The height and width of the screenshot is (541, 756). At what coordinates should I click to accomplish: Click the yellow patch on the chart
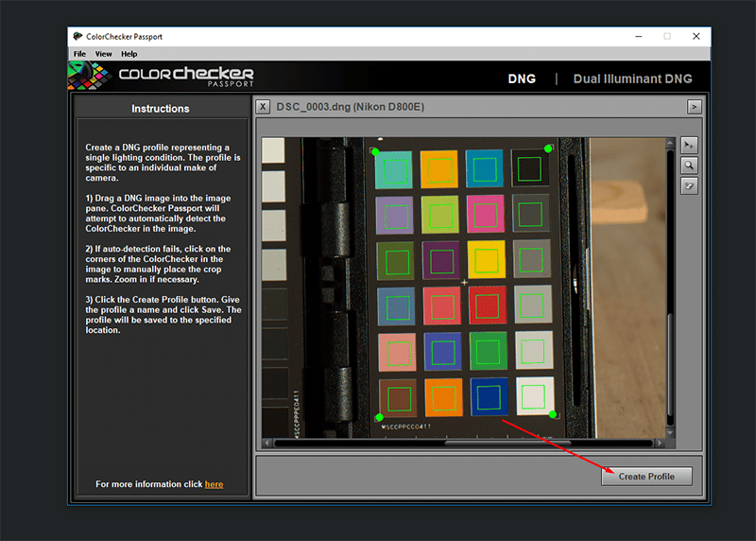(486, 260)
